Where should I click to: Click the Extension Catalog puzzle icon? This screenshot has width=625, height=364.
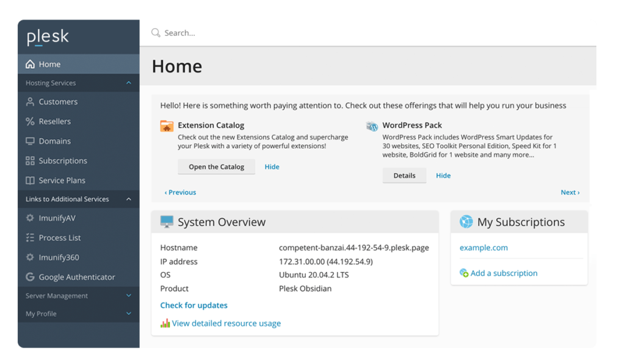pyautogui.click(x=167, y=126)
